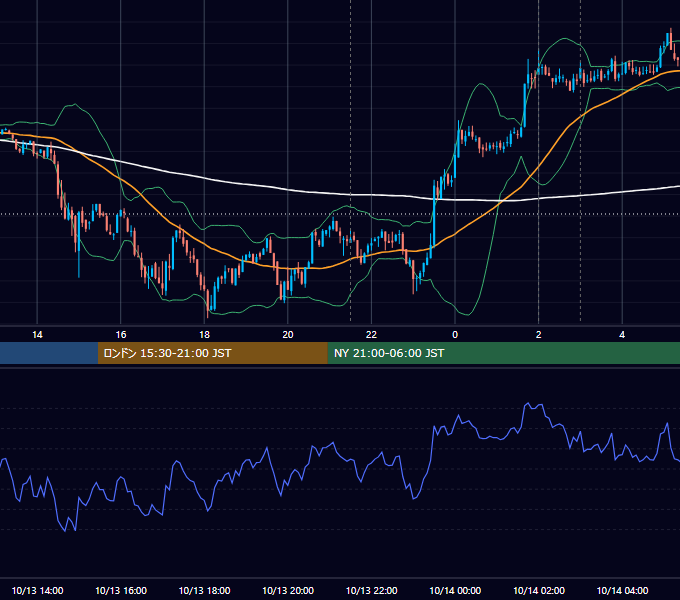Click the 10/14 00:00 date label
680x600 pixels.
(x=455, y=590)
